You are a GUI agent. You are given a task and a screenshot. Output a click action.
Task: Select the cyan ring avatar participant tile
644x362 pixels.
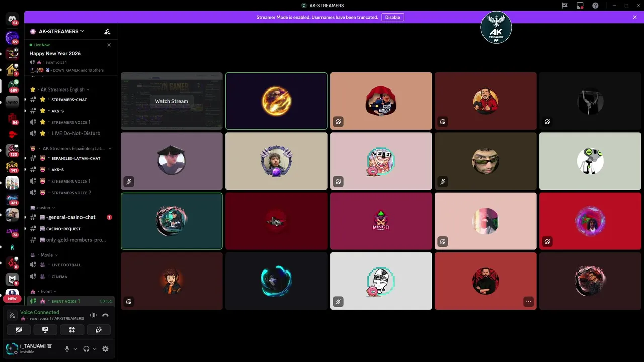[x=276, y=281]
